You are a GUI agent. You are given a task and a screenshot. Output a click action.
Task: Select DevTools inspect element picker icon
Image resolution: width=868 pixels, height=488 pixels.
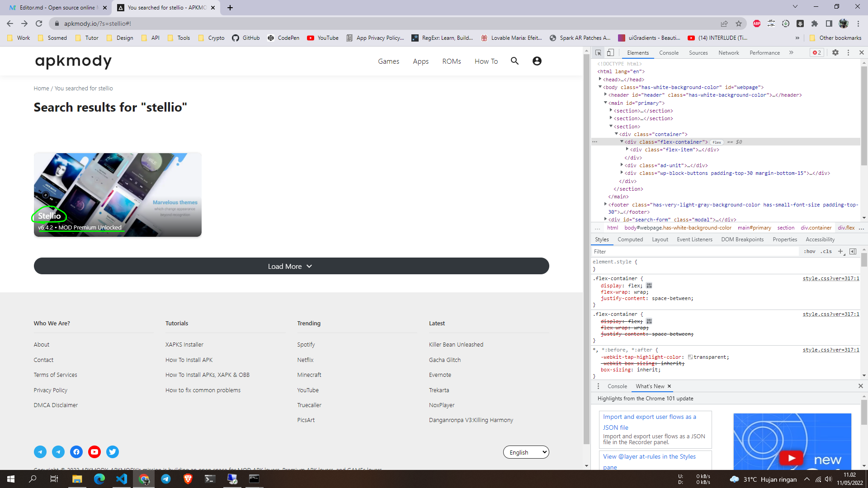click(x=598, y=52)
